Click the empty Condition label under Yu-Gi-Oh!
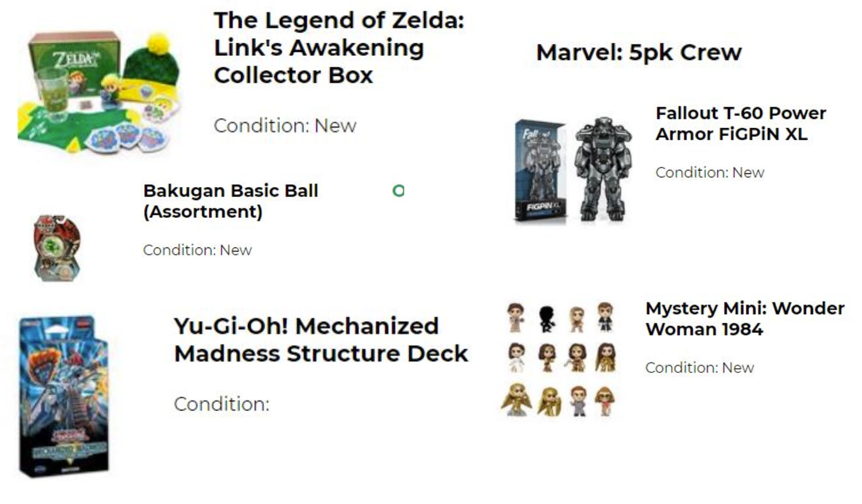862x504 pixels. pos(221,404)
